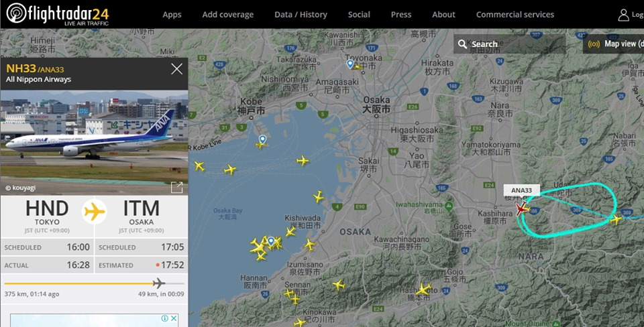Select aircraft at end of cyan track
Screen dimensions: 644x327
pos(615,220)
